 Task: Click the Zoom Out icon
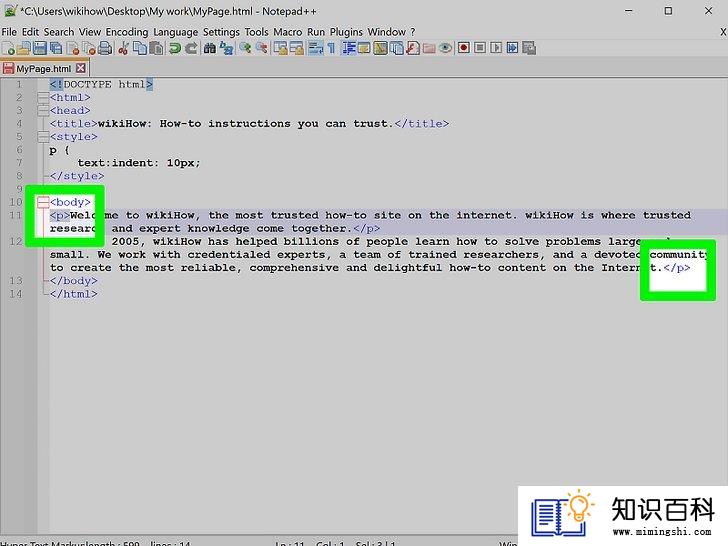tap(261, 48)
